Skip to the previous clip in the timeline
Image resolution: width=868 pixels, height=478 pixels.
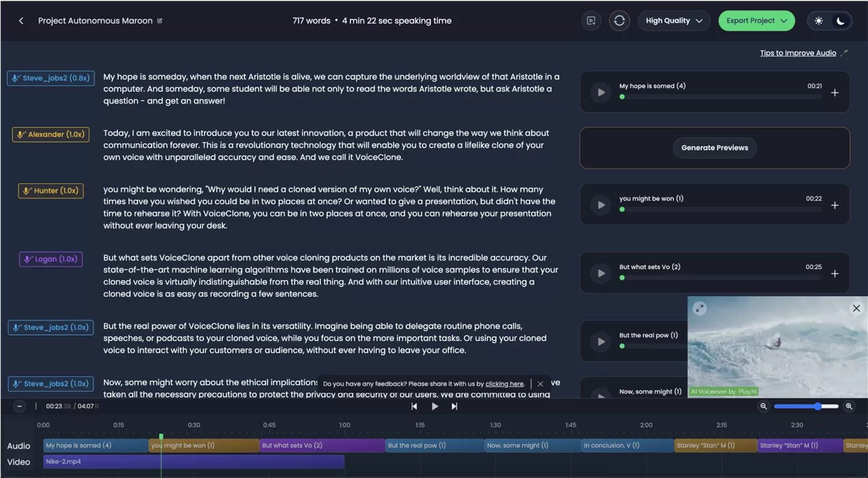coord(414,406)
